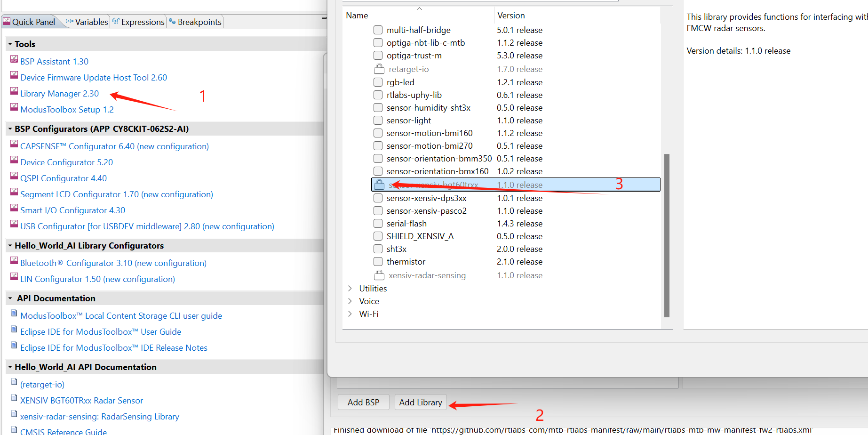
Task: Click the XENSIV BGT60TRxx Radar Sensor document icon
Action: pyautogui.click(x=14, y=399)
